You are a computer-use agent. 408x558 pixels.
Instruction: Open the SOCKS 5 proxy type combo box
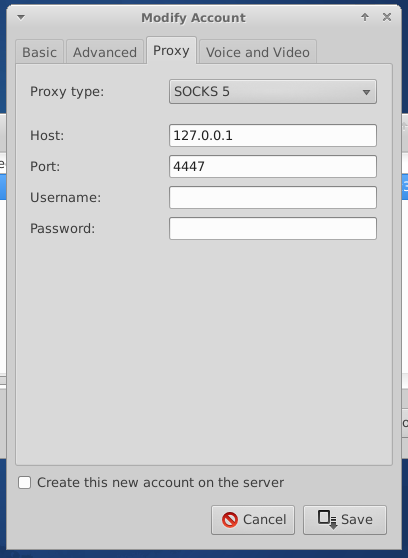click(x=273, y=92)
